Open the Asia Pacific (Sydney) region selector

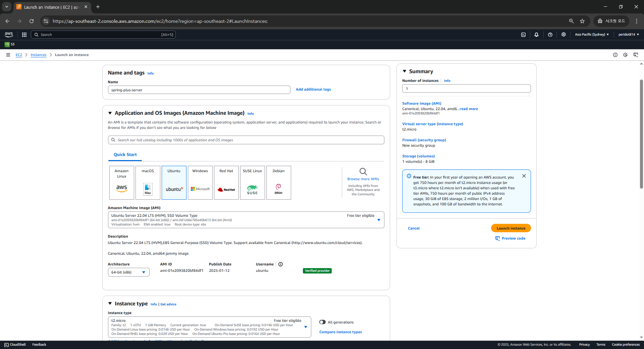[x=592, y=35]
